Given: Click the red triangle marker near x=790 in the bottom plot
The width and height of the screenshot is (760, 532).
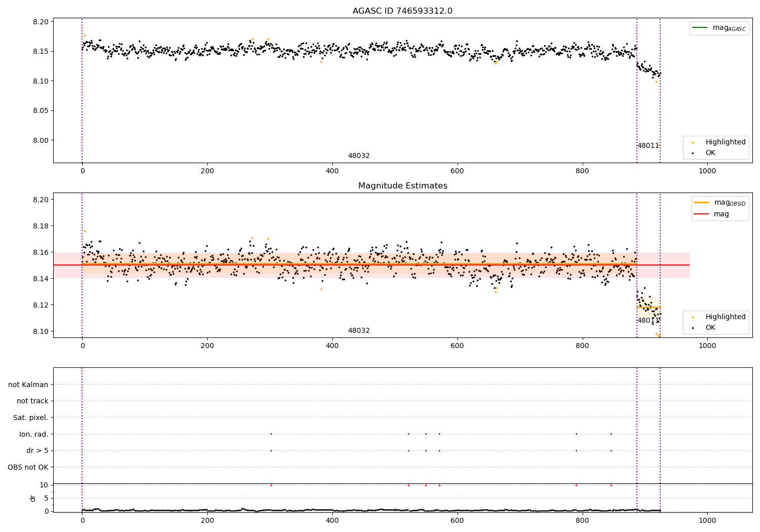Looking at the screenshot, I should pyautogui.click(x=576, y=485).
